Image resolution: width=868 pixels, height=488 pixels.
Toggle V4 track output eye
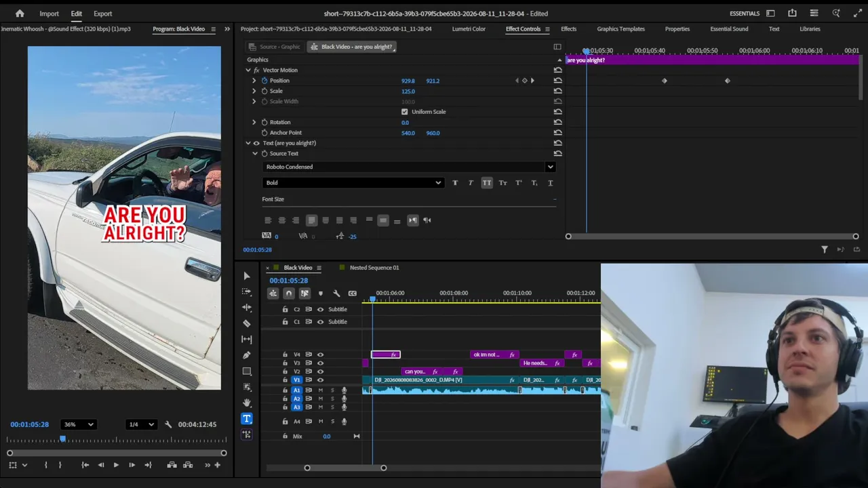click(x=320, y=354)
